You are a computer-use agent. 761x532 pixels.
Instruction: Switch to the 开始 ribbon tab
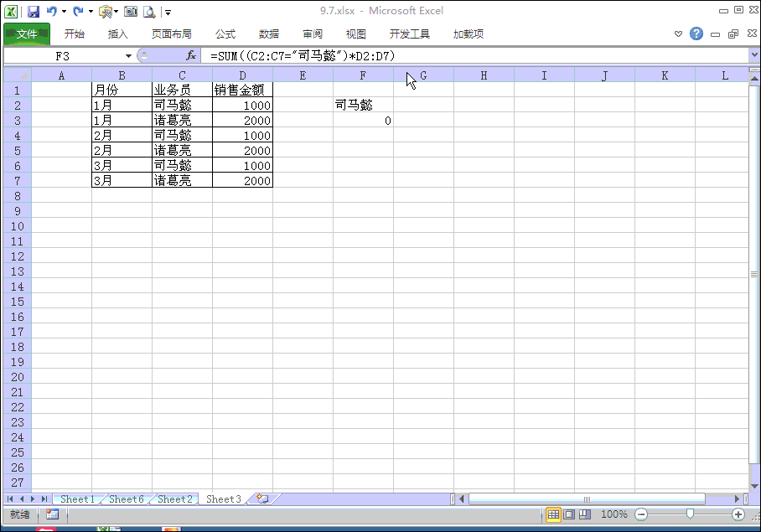tap(75, 34)
